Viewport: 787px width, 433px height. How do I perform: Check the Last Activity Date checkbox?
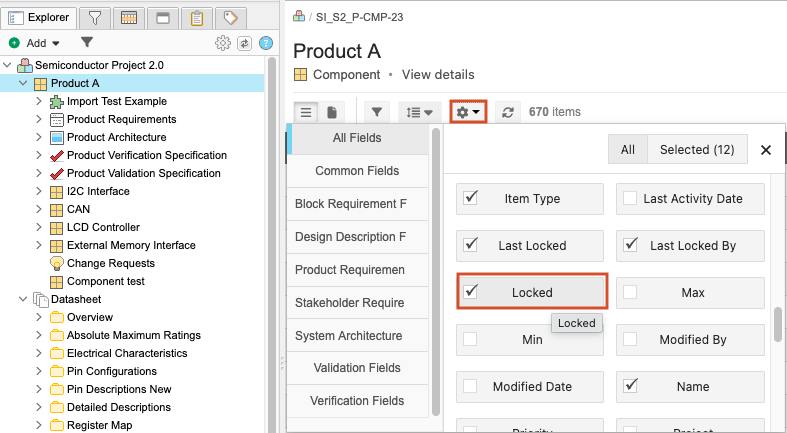click(629, 198)
